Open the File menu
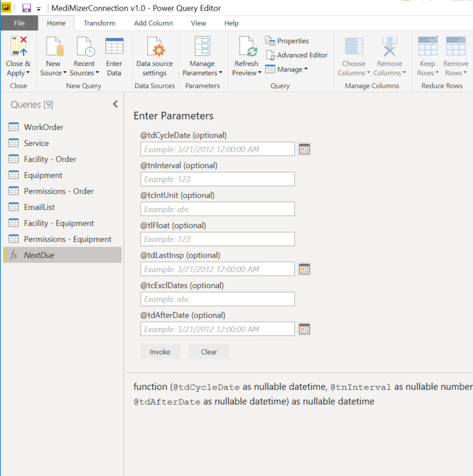 [19, 23]
